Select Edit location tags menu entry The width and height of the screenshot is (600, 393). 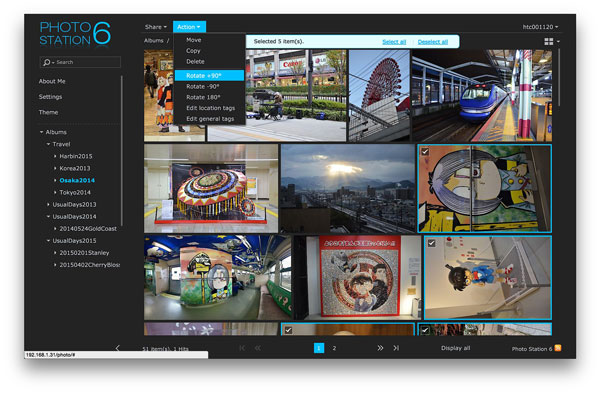click(210, 108)
